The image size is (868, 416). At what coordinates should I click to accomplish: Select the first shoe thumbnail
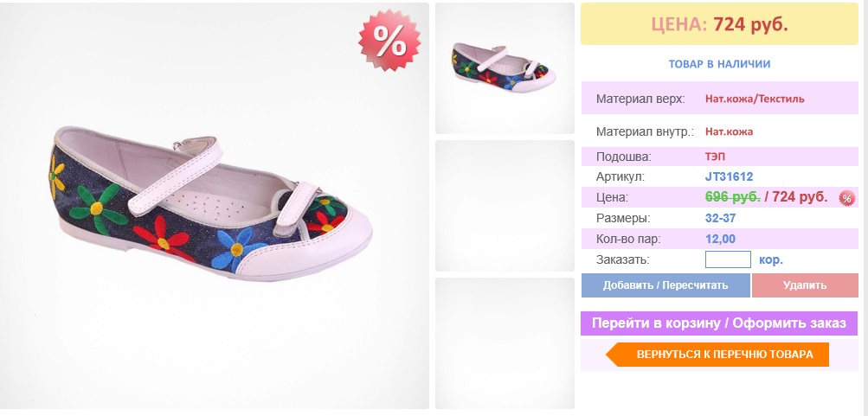[505, 68]
